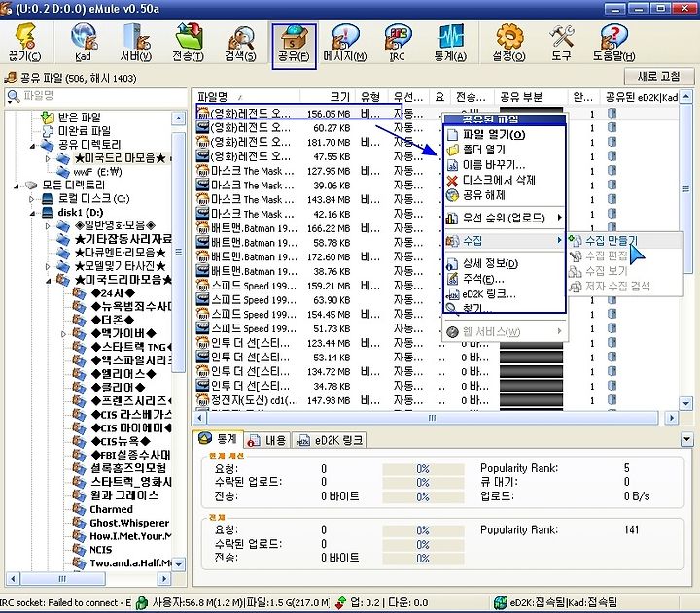Click the 새로 고침 refresh button
This screenshot has width=700, height=613.
659,77
